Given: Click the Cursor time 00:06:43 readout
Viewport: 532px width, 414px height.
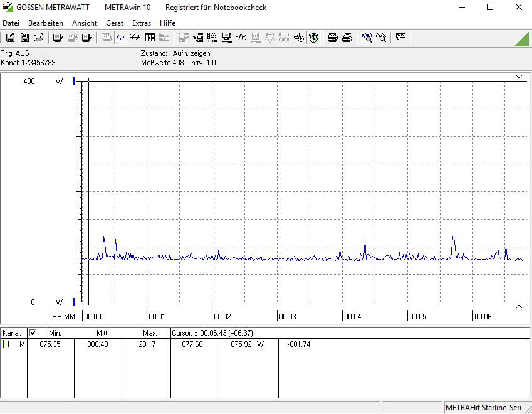Looking at the screenshot, I should 212,333.
